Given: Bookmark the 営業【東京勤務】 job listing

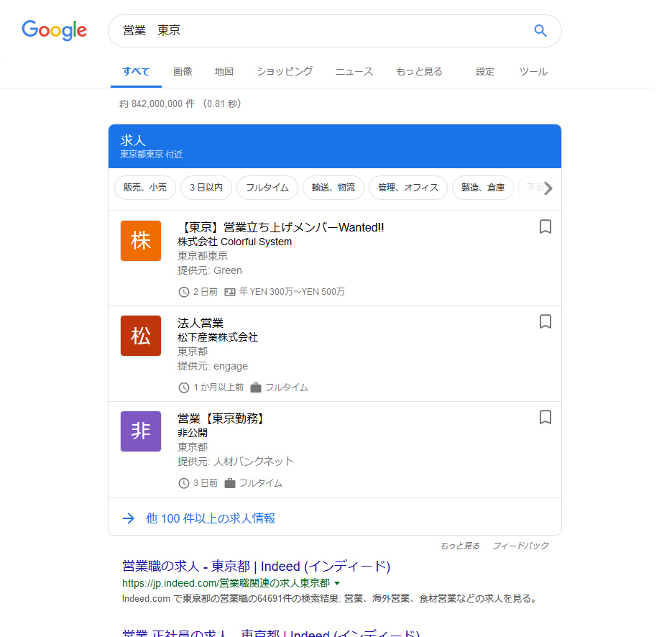Looking at the screenshot, I should [545, 417].
